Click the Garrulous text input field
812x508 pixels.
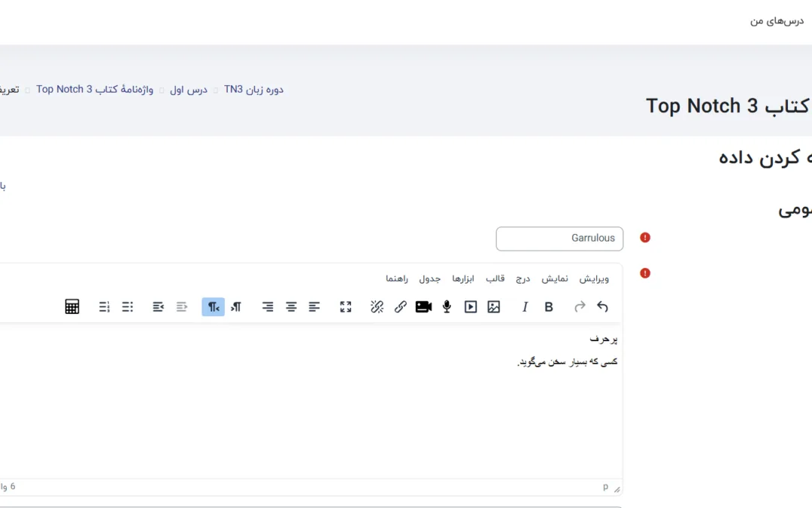559,239
